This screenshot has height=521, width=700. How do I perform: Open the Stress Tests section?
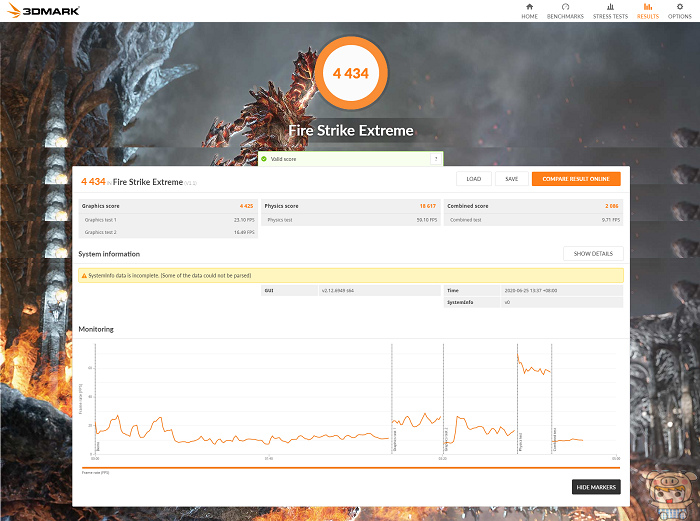tap(610, 10)
